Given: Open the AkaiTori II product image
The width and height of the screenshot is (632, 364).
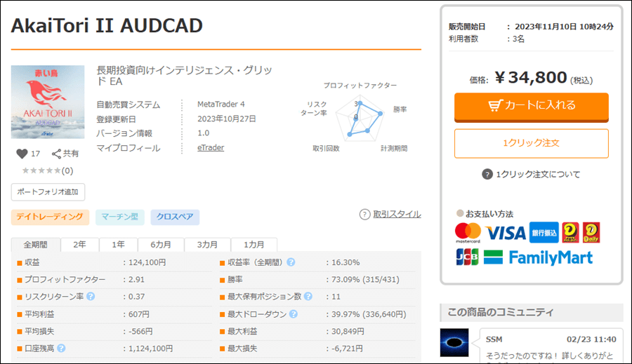Looking at the screenshot, I should click(48, 102).
